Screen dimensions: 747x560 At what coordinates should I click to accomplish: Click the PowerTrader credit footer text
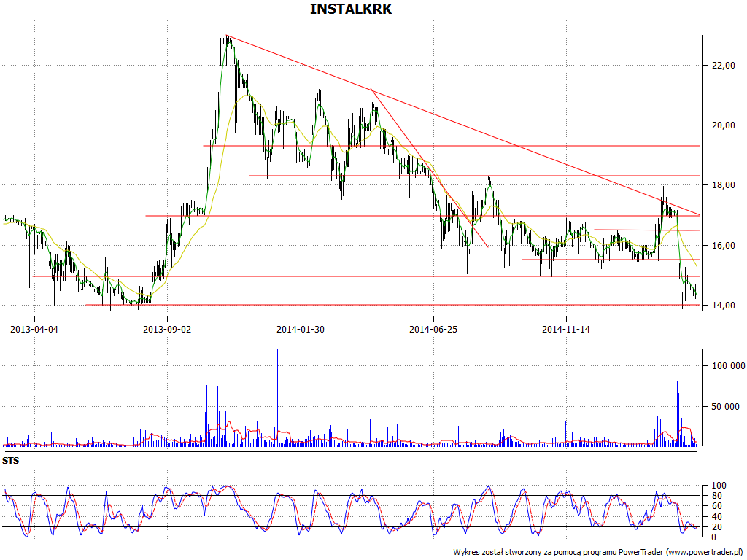point(600,553)
